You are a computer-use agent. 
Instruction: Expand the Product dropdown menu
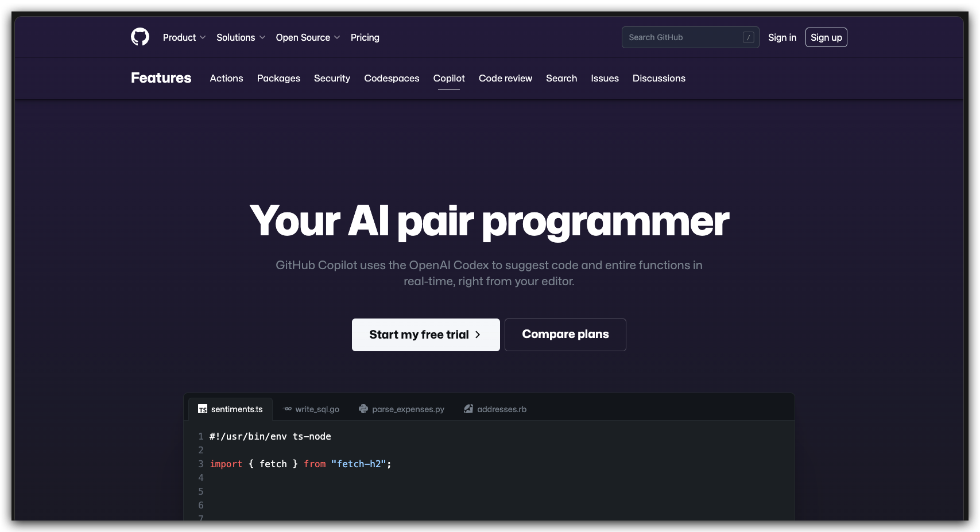coord(184,37)
